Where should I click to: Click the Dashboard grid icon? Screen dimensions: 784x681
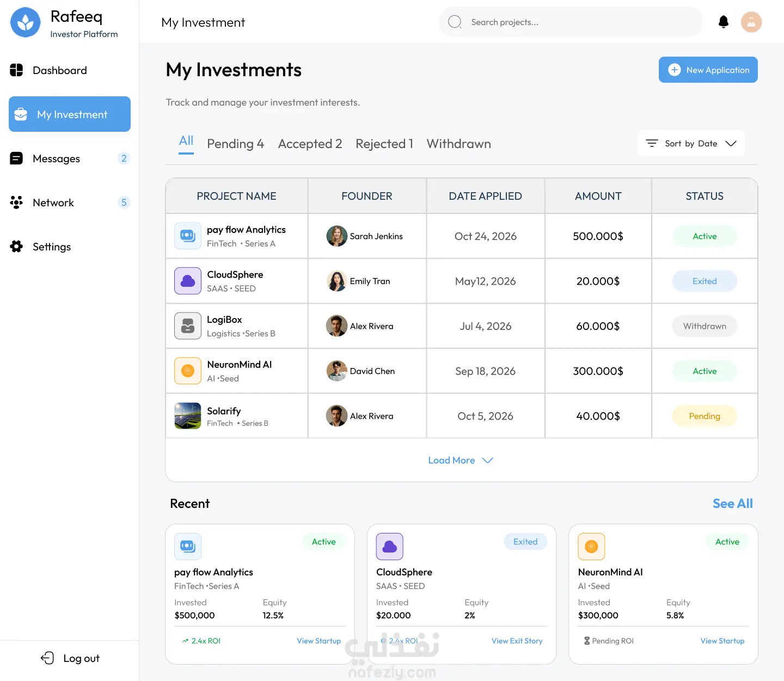(16, 70)
